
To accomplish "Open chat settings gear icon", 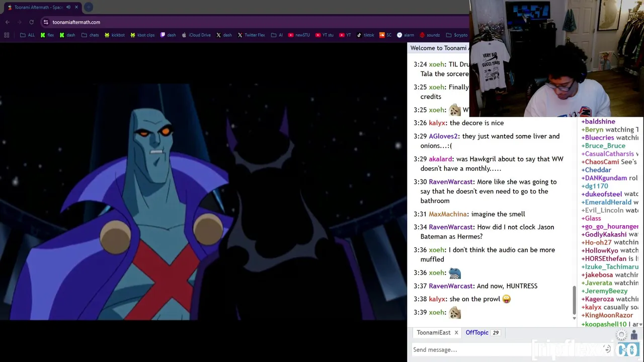I will 622,335.
